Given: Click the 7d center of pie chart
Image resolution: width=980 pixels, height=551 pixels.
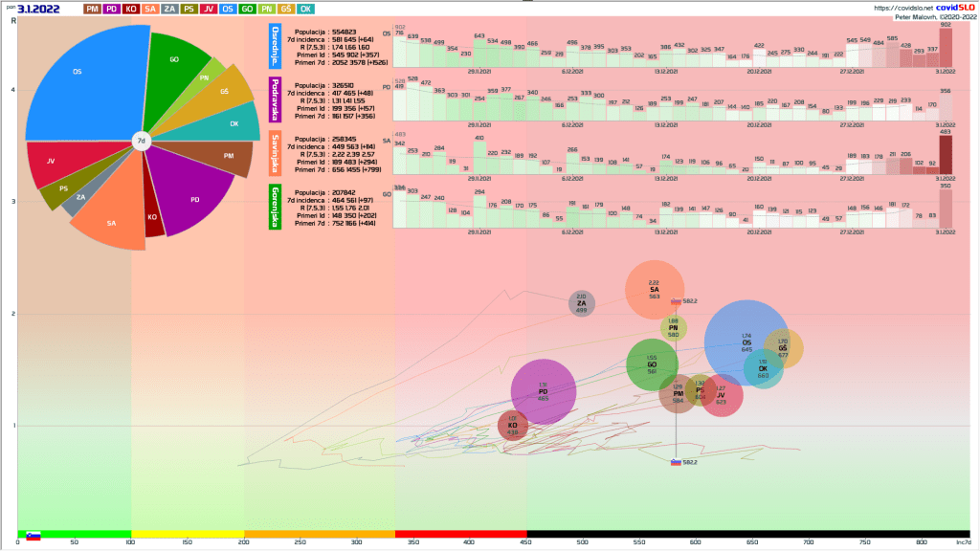Looking at the screenshot, I should point(141,142).
